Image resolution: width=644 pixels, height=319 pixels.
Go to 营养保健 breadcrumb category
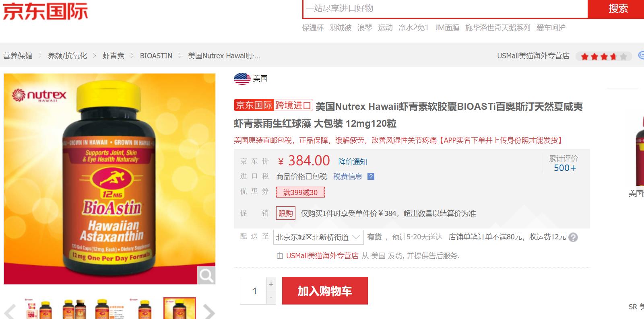(18, 56)
